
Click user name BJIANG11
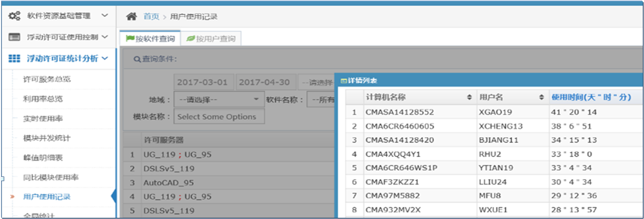coord(498,140)
